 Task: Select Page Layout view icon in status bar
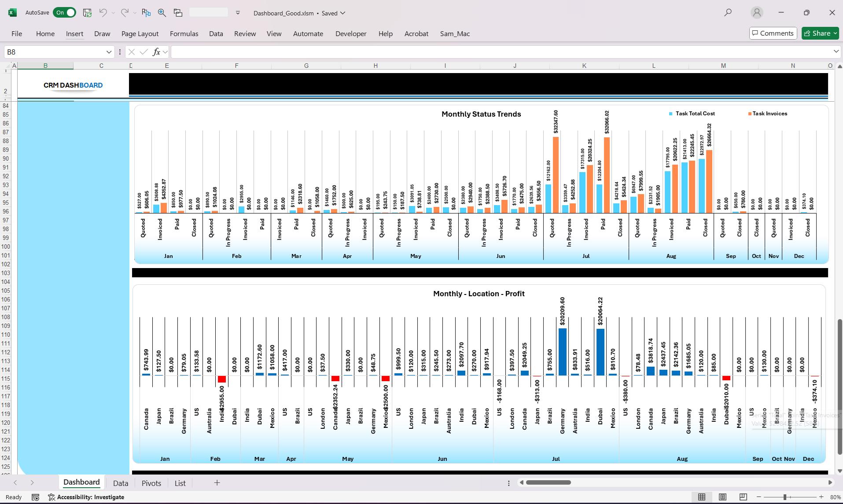(722, 497)
